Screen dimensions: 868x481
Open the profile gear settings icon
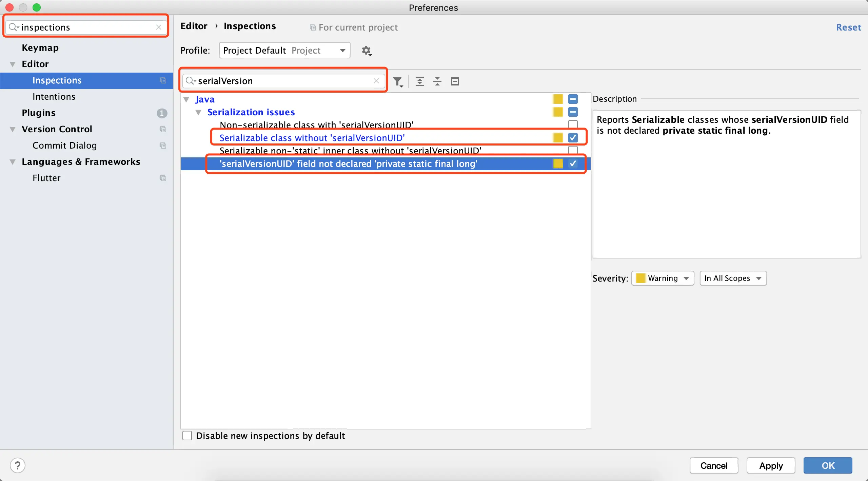pos(366,51)
